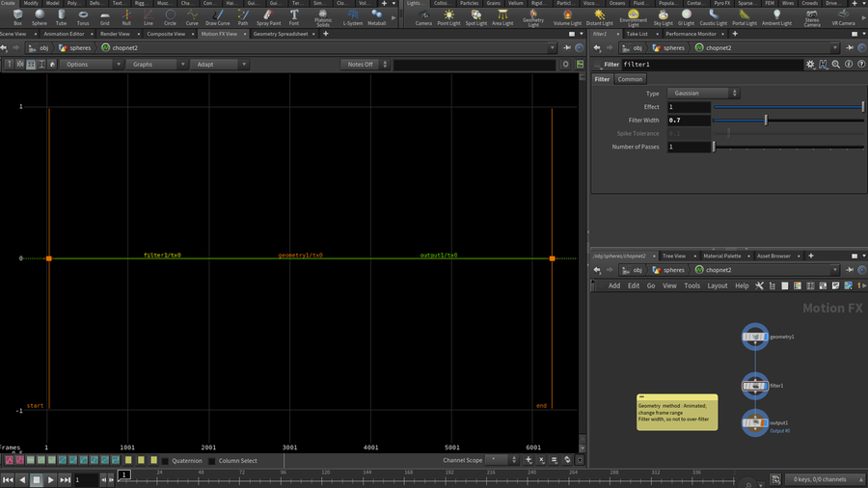Open the filter Type Gaussian dropdown
Image resolution: width=868 pixels, height=488 pixels.
pyautogui.click(x=703, y=93)
